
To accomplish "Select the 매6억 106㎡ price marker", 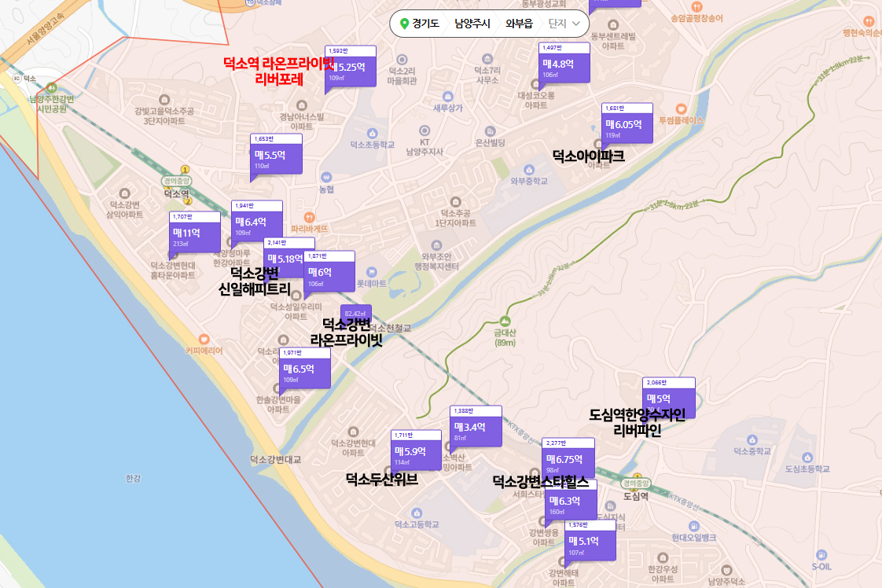I will [329, 271].
